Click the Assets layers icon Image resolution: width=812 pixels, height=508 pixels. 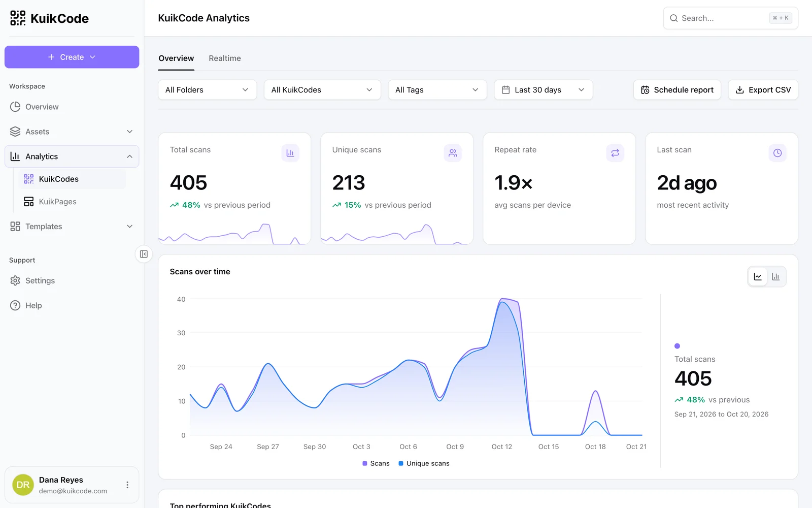tap(15, 132)
